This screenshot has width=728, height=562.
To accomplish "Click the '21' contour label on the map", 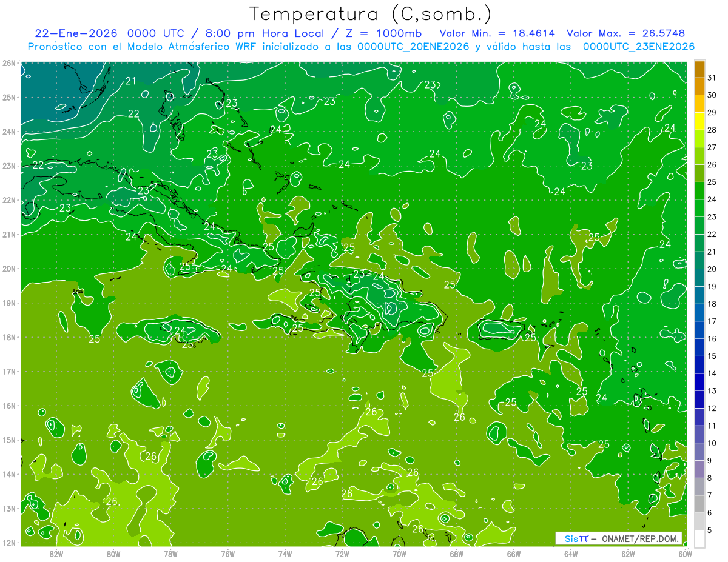I will coord(131,81).
